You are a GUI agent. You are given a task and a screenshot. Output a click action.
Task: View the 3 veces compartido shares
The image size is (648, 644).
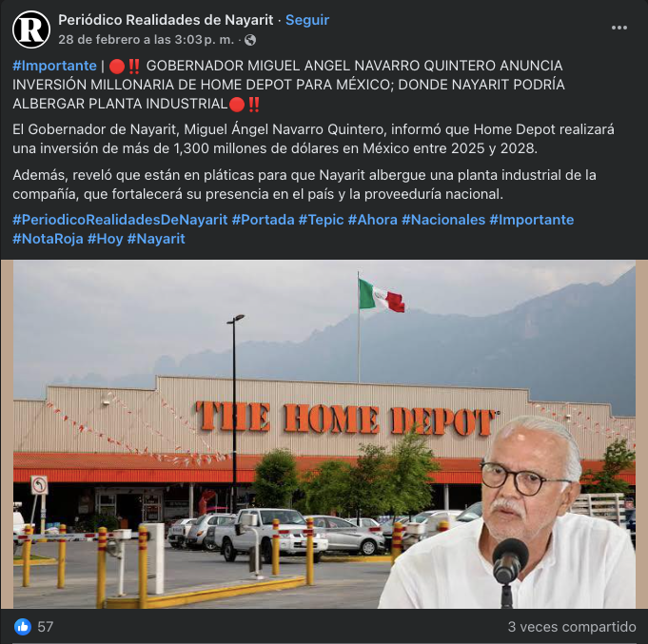pos(572,627)
